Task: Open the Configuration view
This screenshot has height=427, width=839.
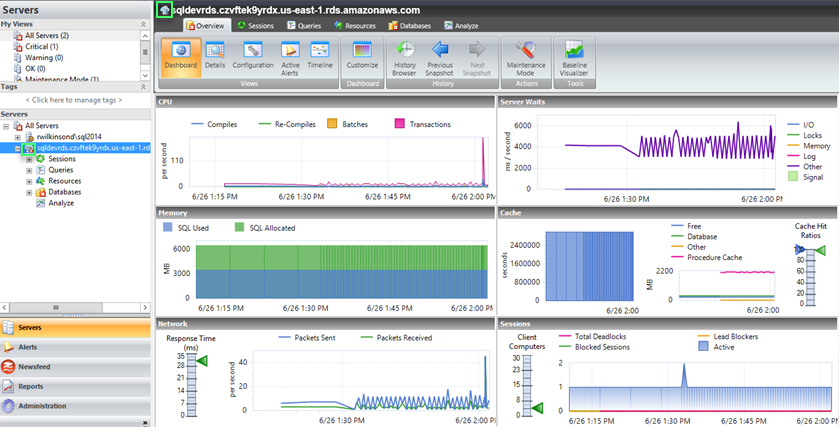Action: [253, 57]
